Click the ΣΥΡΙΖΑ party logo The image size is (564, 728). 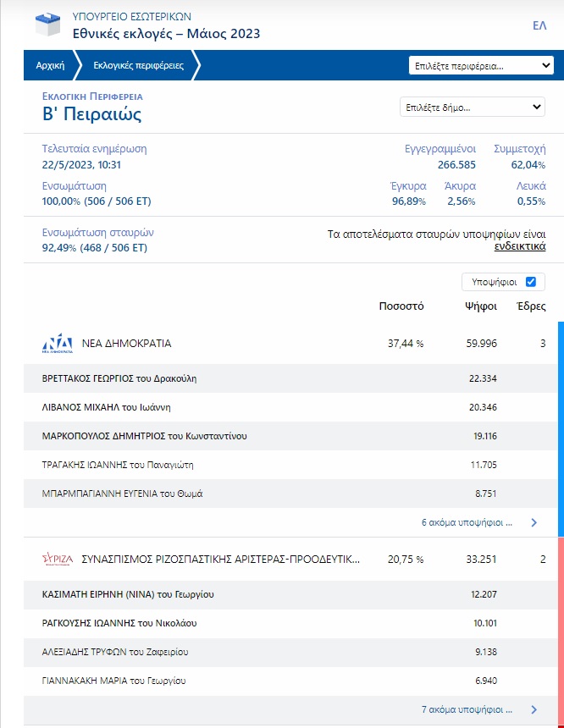pos(58,560)
